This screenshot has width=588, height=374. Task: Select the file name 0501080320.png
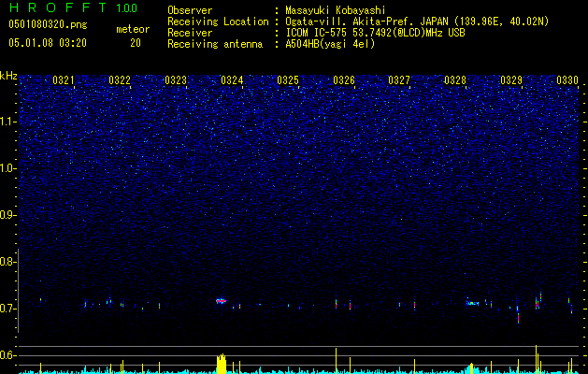tap(48, 25)
